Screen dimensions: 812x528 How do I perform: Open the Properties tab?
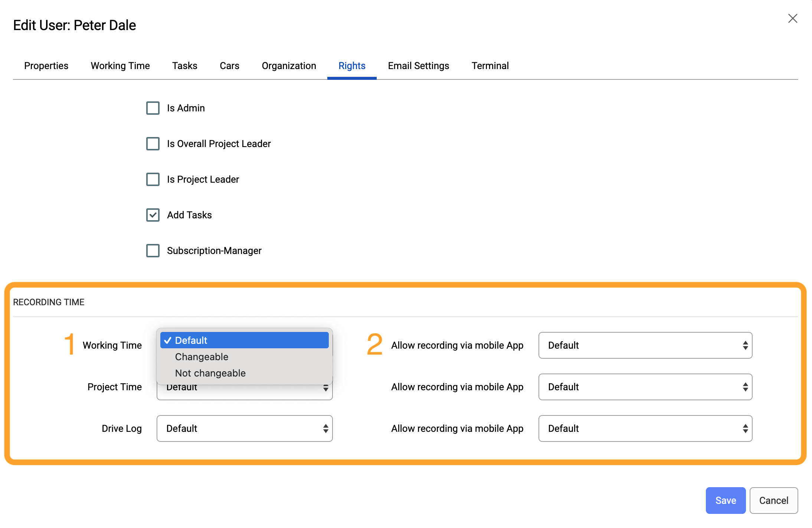[x=46, y=66]
